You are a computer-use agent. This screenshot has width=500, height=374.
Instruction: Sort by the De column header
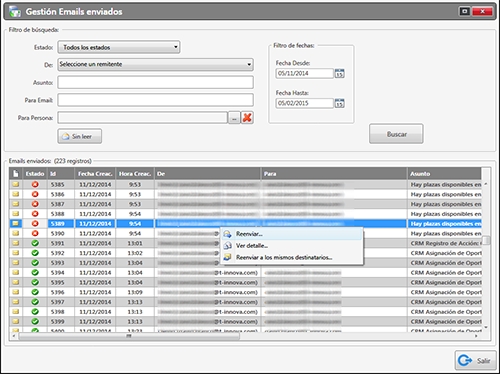pyautogui.click(x=207, y=174)
